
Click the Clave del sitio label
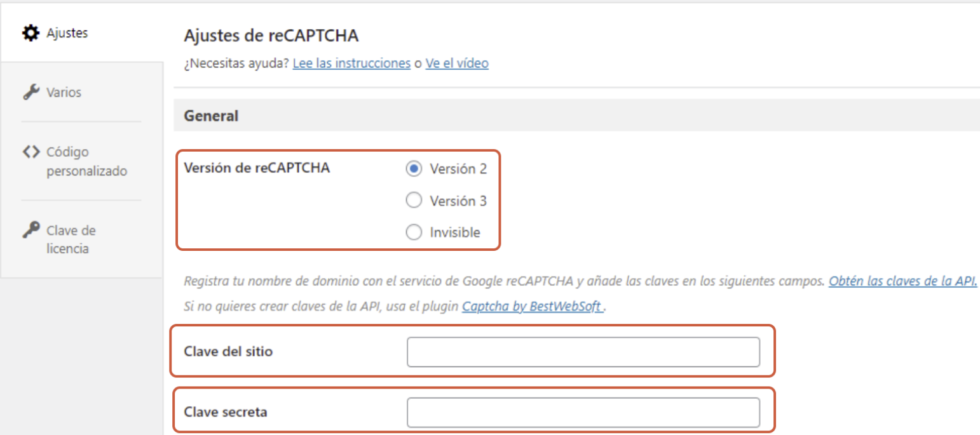pyautogui.click(x=228, y=351)
